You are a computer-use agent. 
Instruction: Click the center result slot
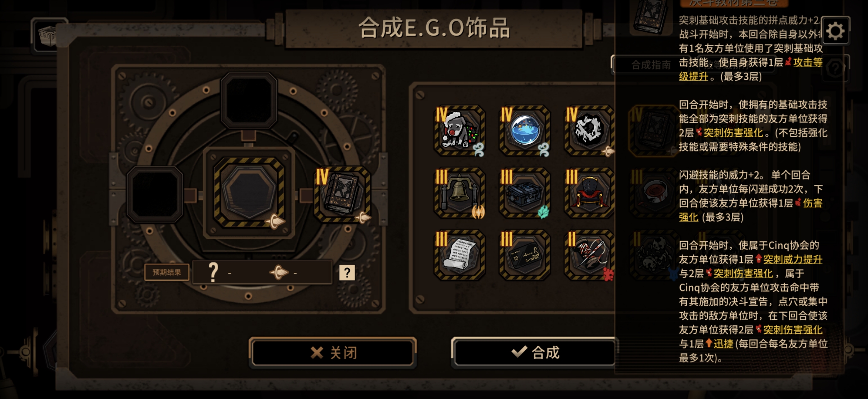(x=249, y=193)
